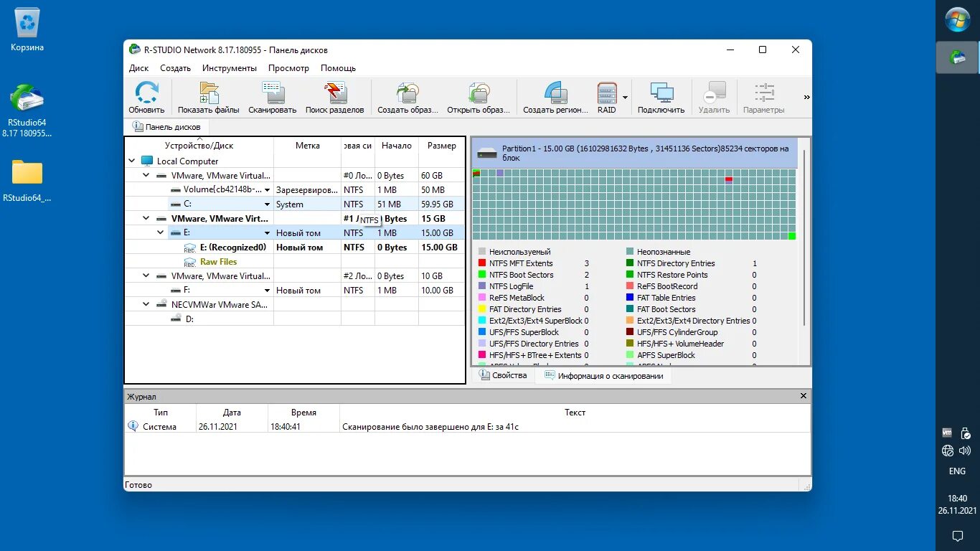Click the Метка column header
The height and width of the screenshot is (551, 980).
point(308,146)
